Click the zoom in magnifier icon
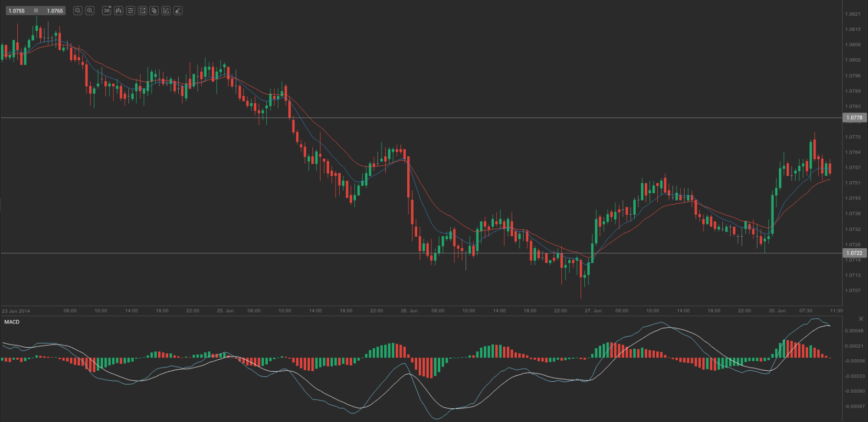Screen dimensions: 868x422 tap(90, 10)
